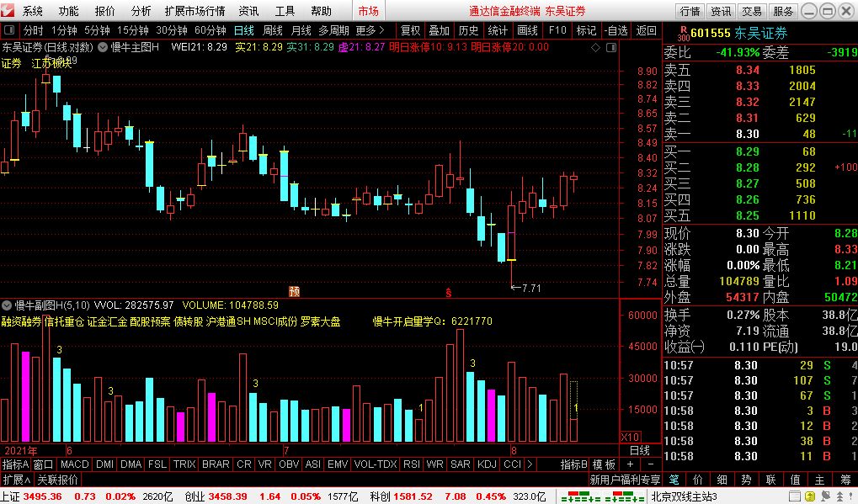Click the app logo icon at top-left
This screenshot has height=504, width=858.
pos(9,11)
